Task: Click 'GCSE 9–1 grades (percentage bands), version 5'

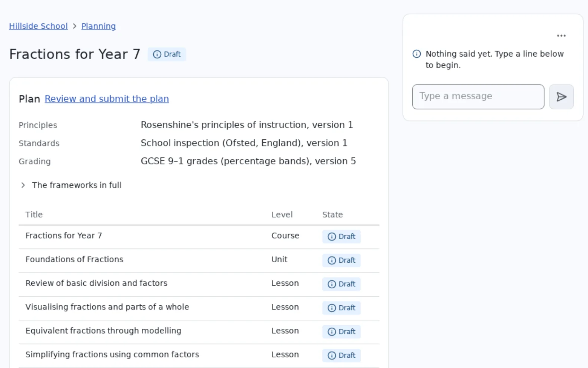Action: [248, 161]
